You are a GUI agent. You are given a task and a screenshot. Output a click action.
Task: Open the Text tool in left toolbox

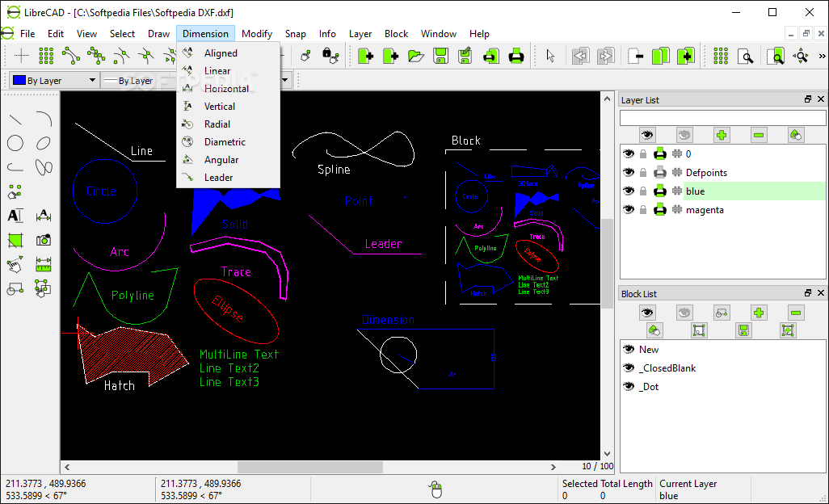click(15, 216)
